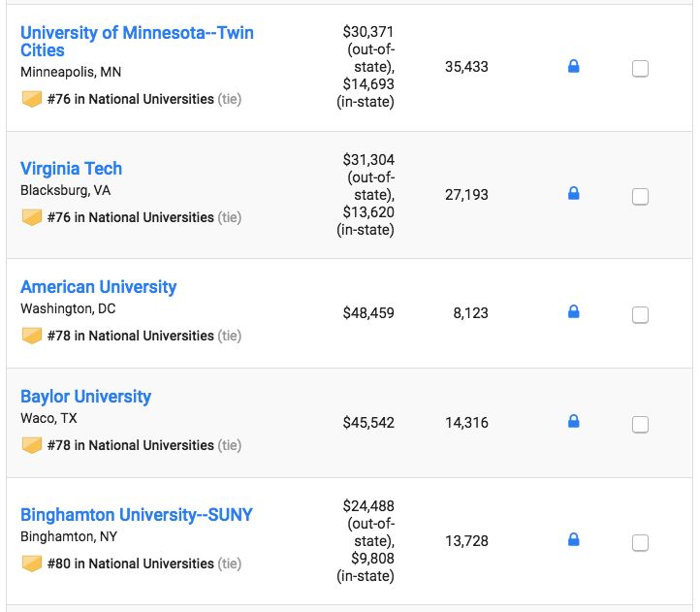Enable the Baylor University compare checkbox
This screenshot has height=612, width=700.
640,425
